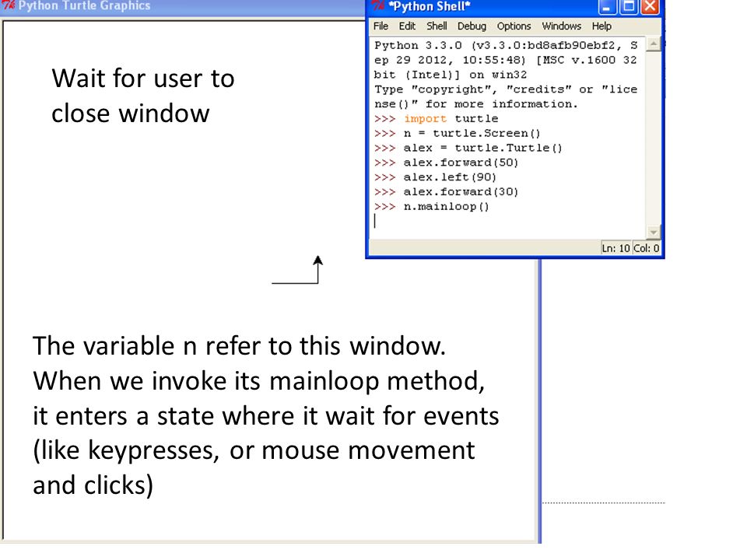Viewport: 747px width, 560px height.
Task: Maximize the Python Shell window
Action: (629, 7)
